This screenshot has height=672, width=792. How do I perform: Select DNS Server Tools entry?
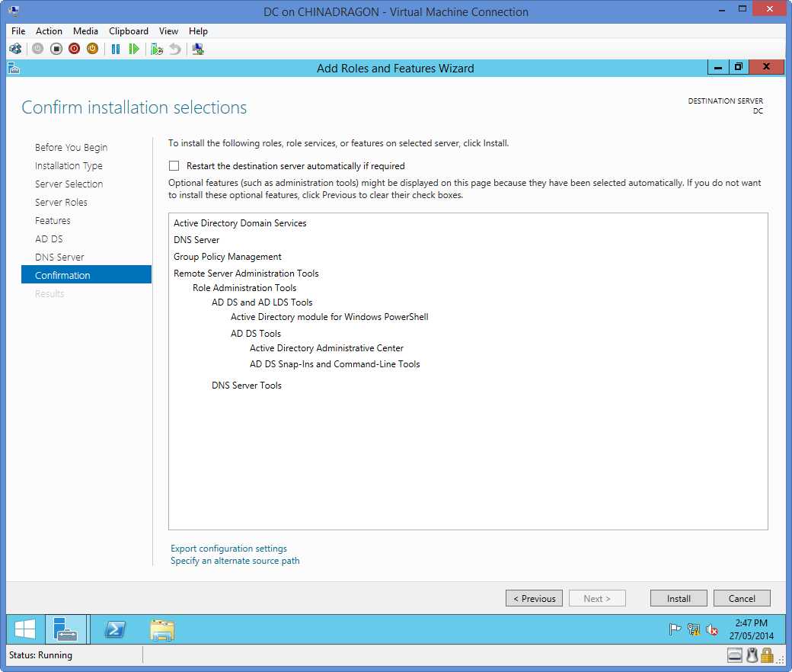(x=247, y=385)
